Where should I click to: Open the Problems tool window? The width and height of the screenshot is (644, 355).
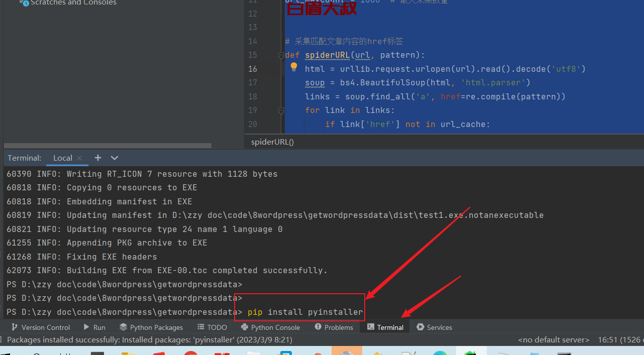point(334,327)
